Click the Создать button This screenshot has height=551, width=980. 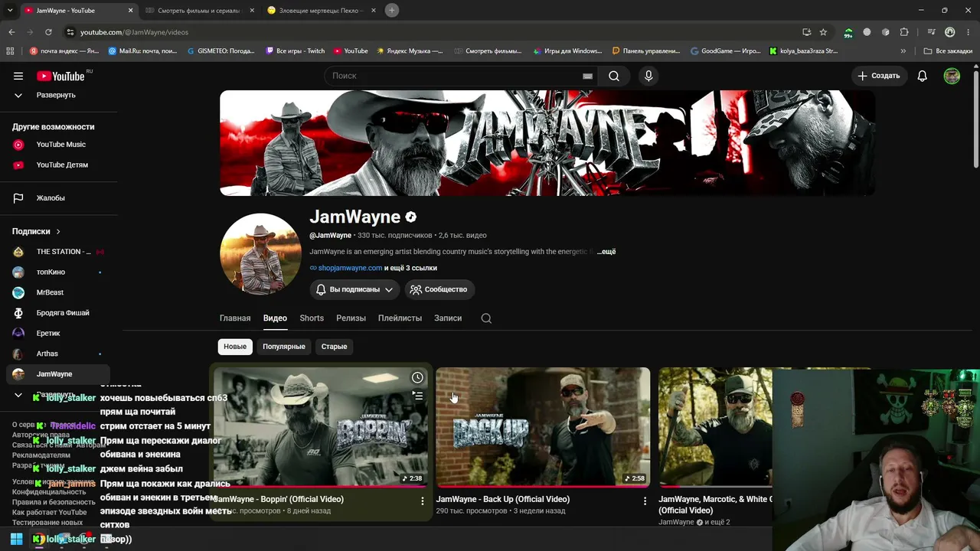pos(878,76)
